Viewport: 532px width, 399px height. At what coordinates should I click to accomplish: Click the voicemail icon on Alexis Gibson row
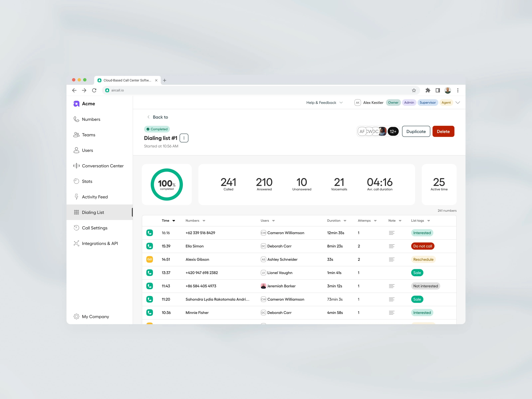tap(150, 259)
